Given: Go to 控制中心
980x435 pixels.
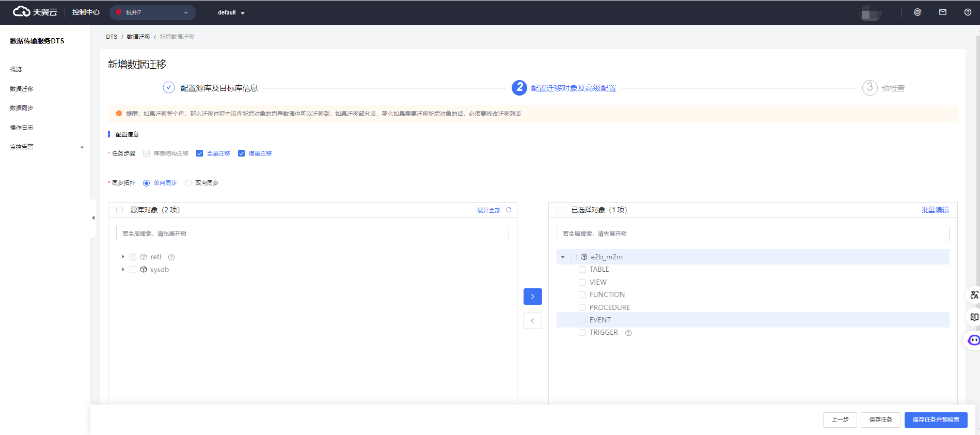Looking at the screenshot, I should point(86,12).
